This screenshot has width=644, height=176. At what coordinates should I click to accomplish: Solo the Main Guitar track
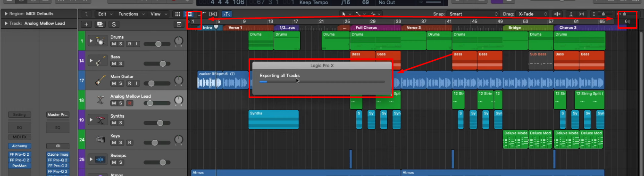tap(121, 83)
